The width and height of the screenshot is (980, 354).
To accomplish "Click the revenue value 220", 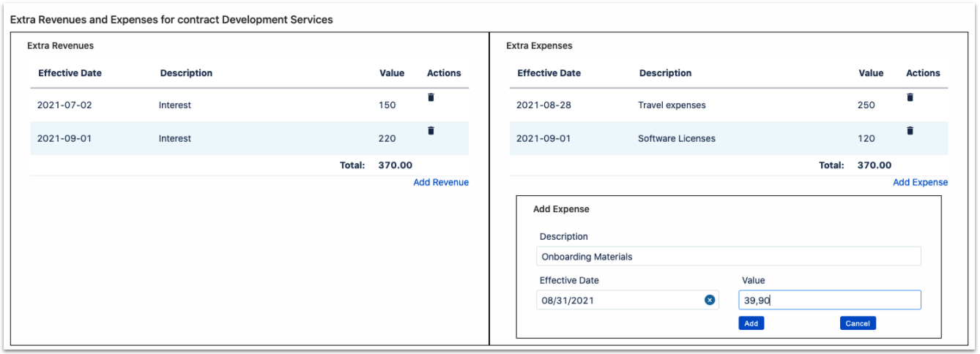I will coord(387,139).
